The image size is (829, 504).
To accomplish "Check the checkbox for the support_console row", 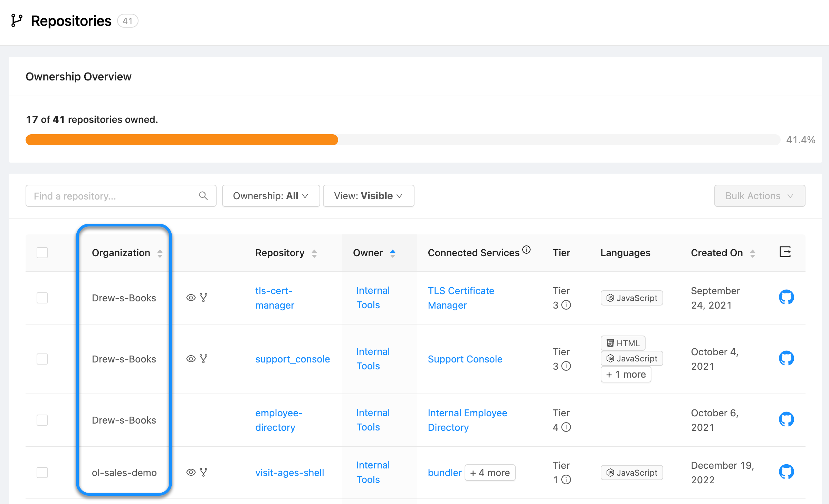I will (42, 359).
